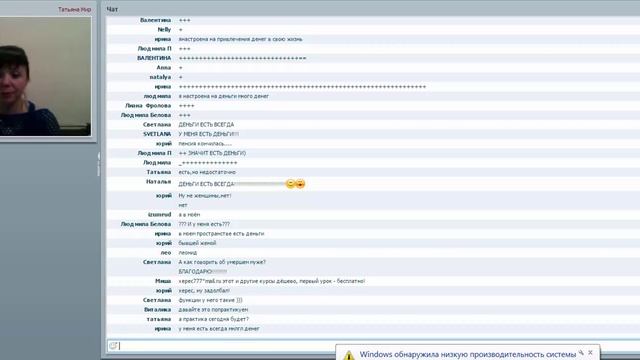
Task: Select the 'леонид' message from лео
Action: click(187, 253)
